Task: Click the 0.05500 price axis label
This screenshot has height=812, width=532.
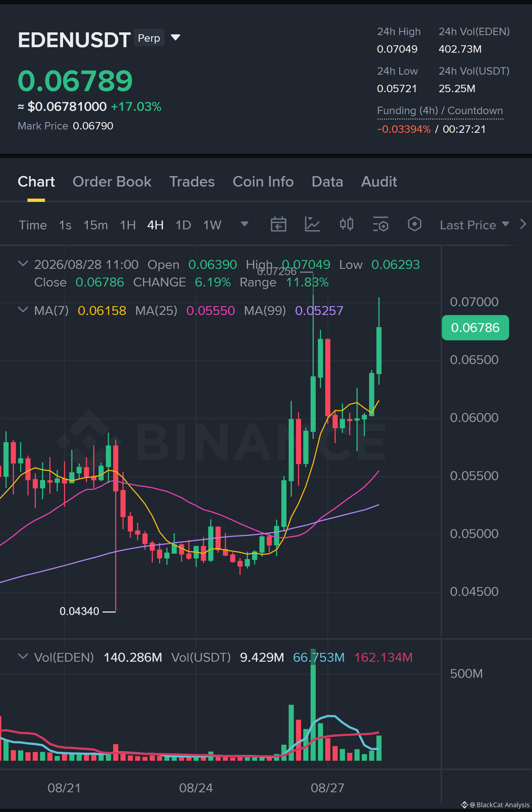Action: [474, 476]
